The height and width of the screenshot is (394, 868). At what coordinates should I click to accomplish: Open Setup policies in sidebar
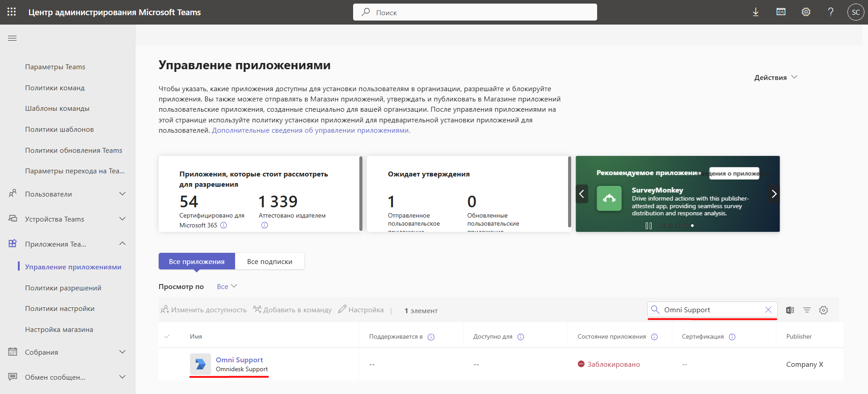coord(59,309)
